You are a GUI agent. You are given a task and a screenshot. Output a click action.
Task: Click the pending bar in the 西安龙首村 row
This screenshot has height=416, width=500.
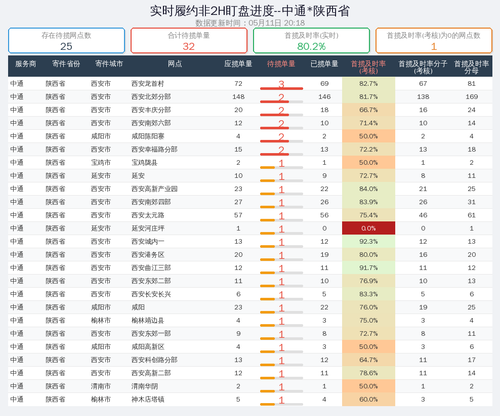pos(281,88)
